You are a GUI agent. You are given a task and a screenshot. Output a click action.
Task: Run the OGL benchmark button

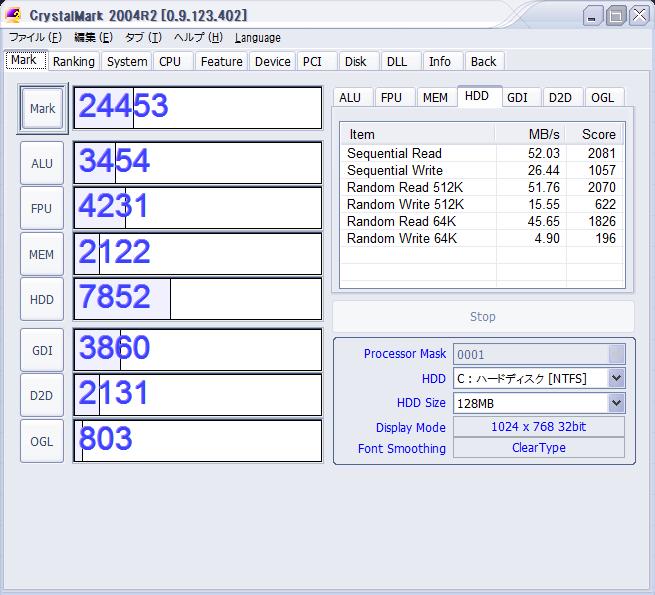coord(42,441)
